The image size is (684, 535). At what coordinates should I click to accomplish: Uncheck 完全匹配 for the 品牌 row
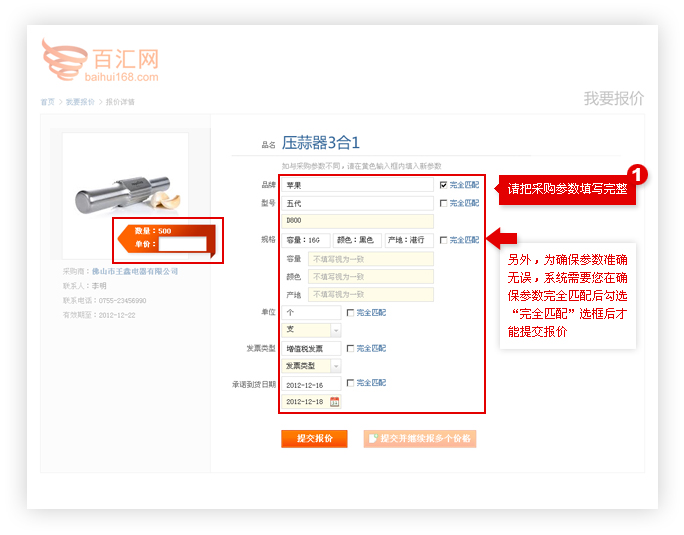[443, 185]
